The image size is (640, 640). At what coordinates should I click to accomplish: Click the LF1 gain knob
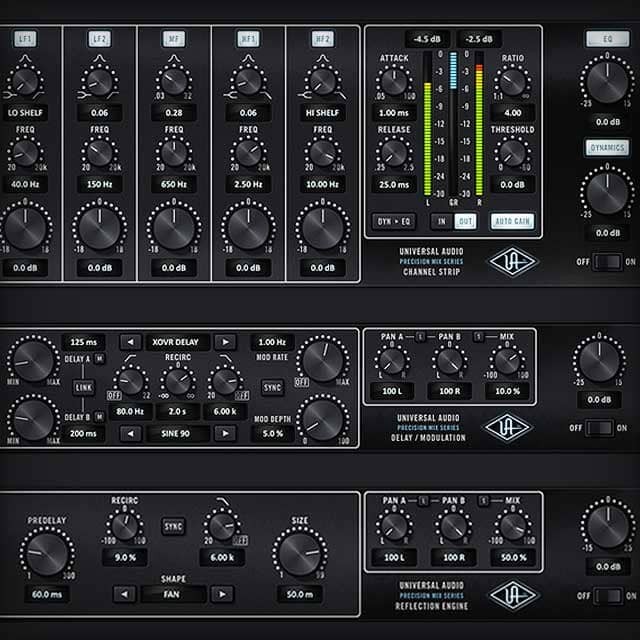pyautogui.click(x=25, y=229)
